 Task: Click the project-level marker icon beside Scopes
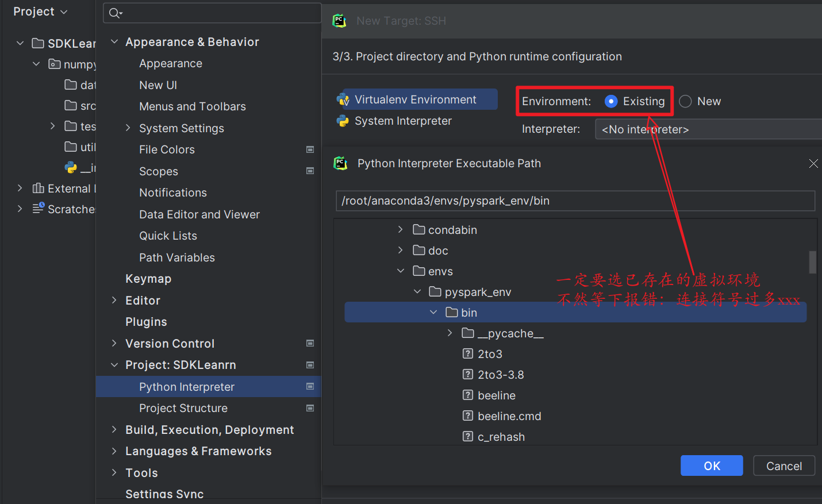coord(310,171)
